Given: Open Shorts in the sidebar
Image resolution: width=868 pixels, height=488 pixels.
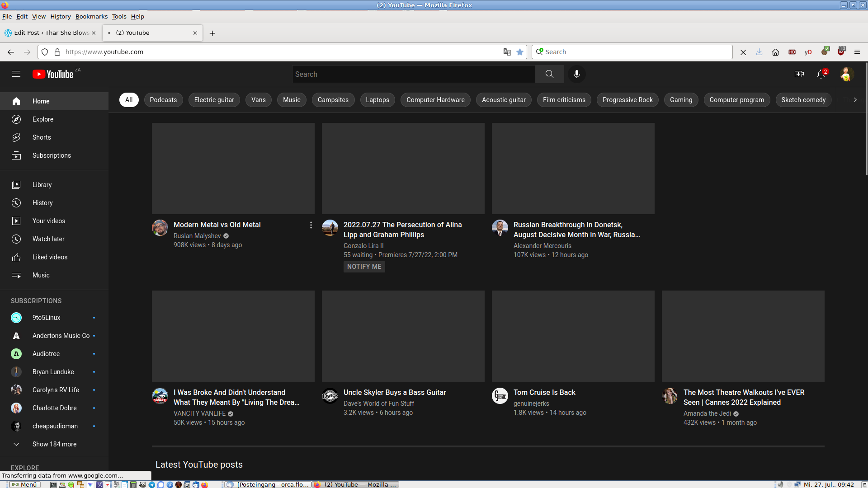Looking at the screenshot, I should click(54, 137).
